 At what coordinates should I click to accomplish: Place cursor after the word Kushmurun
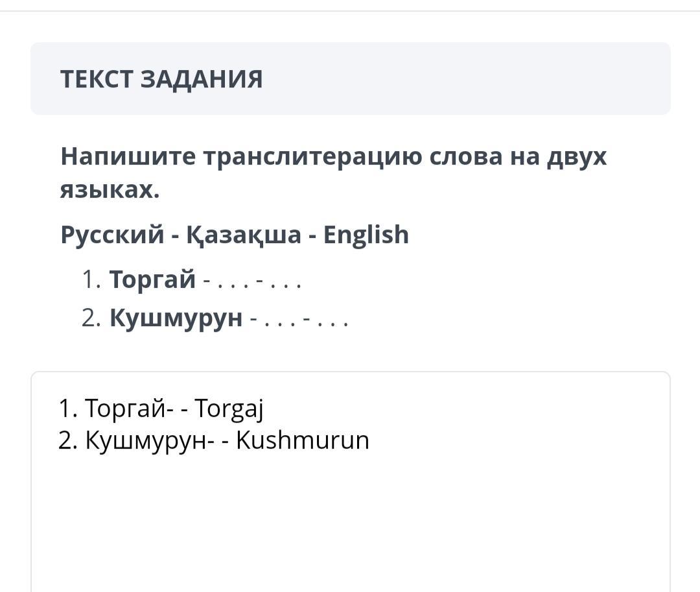[x=370, y=441]
